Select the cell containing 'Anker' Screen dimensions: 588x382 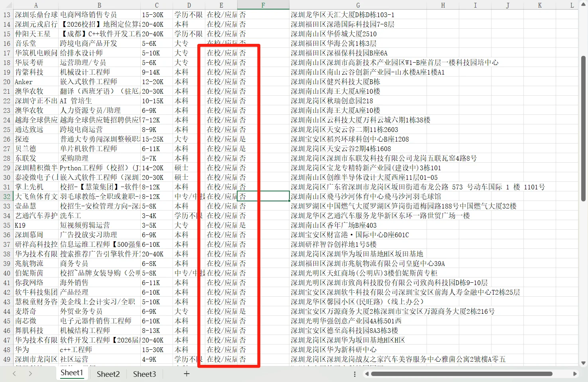[36, 82]
